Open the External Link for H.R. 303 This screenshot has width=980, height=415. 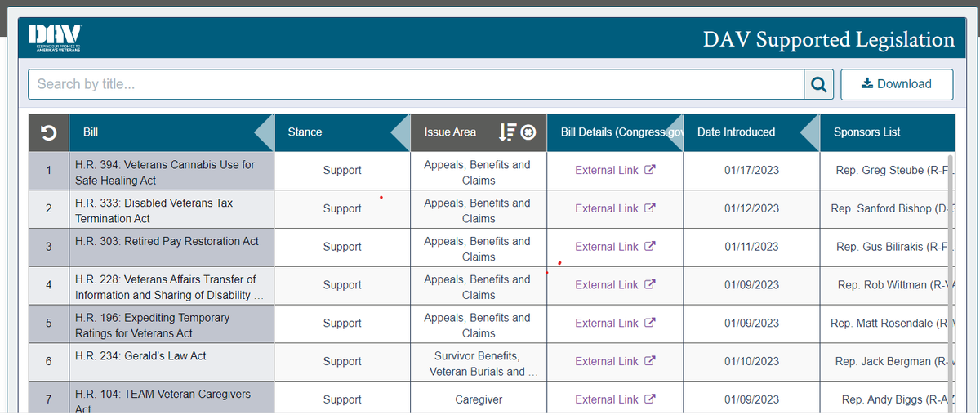(615, 247)
